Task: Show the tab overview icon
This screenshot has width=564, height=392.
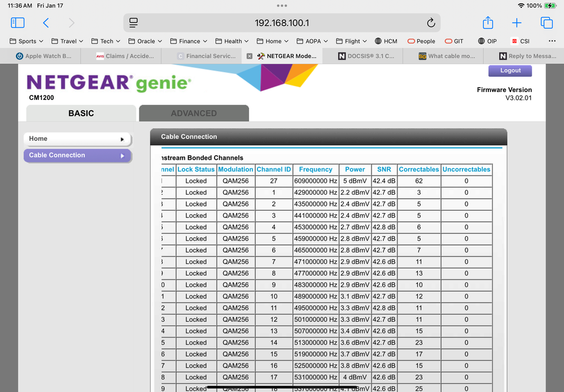Action: point(546,23)
